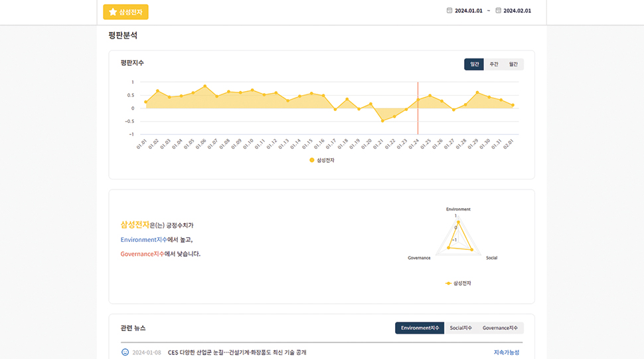The image size is (644, 359).
Task: Open the start date calendar icon
Action: pyautogui.click(x=449, y=10)
